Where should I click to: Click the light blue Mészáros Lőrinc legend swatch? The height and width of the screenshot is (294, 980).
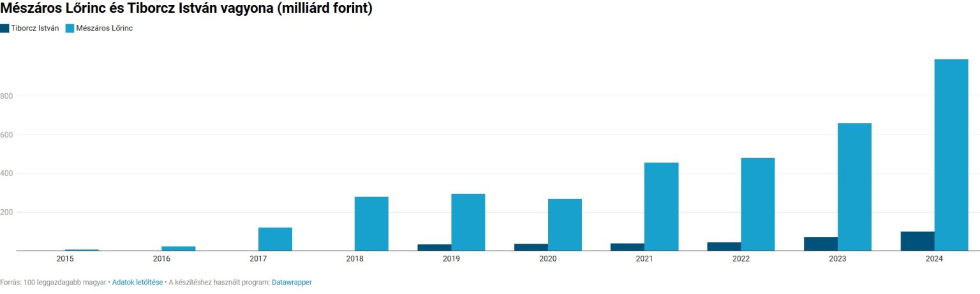click(70, 28)
